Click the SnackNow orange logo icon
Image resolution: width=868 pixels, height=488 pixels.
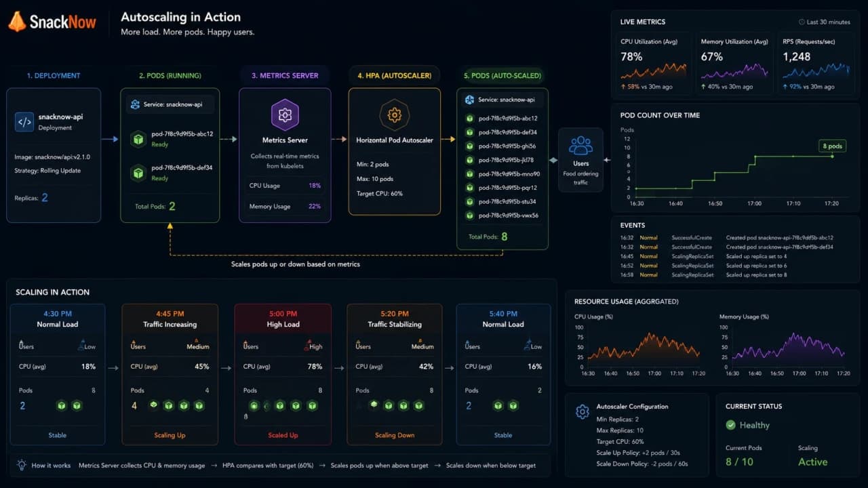pyautogui.click(x=17, y=22)
